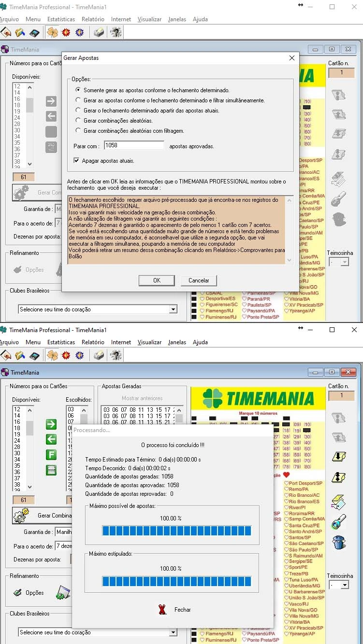Open Relatório menu in the lower window
The width and height of the screenshot is (363, 644).
click(x=93, y=342)
